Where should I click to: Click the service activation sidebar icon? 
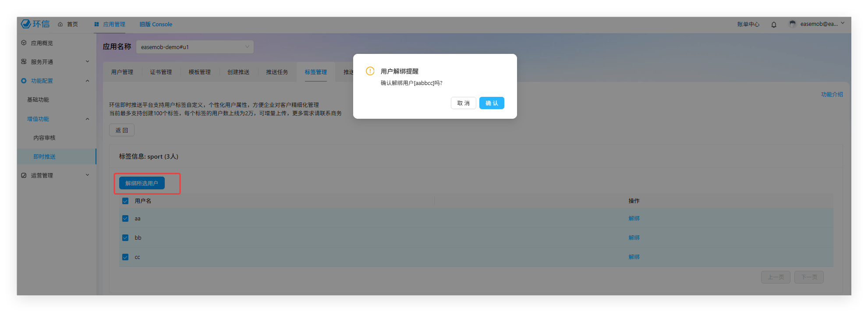24,62
